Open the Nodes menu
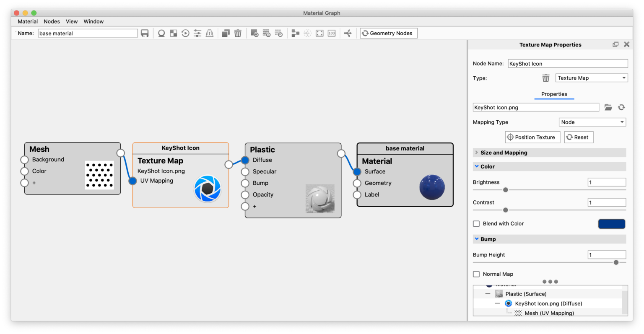Screen dimensions: 644x334 (x=52, y=21)
